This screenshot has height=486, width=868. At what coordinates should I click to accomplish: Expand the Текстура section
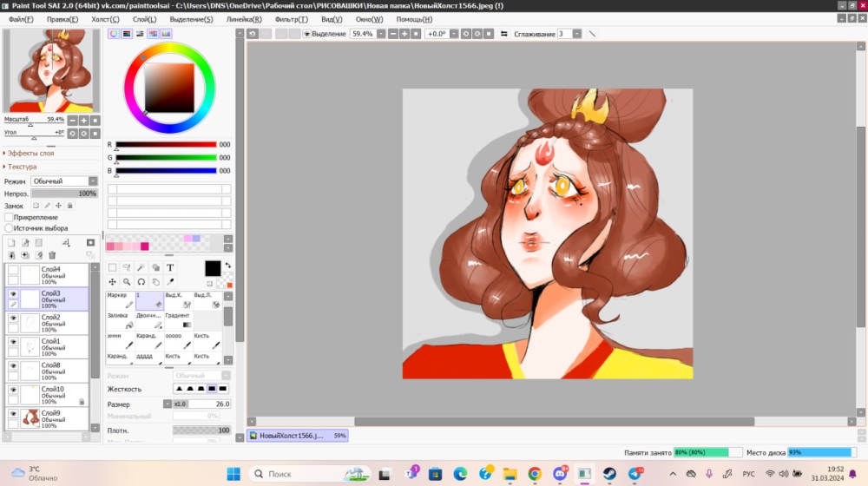pyautogui.click(x=21, y=167)
